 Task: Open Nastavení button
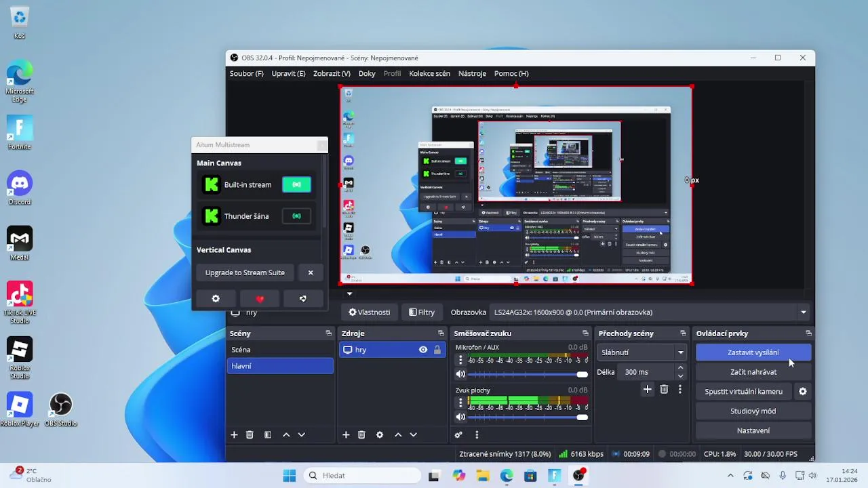(753, 430)
